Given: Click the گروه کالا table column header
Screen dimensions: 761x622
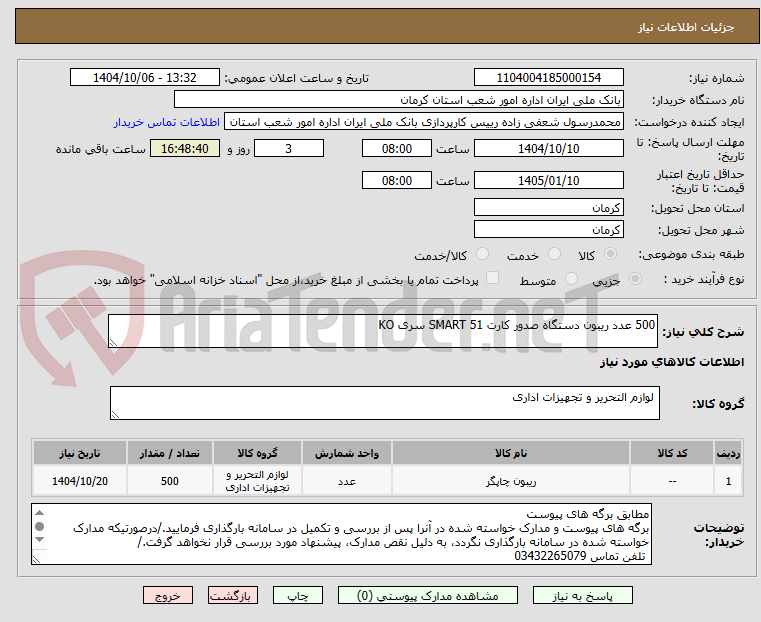Looking at the screenshot, I should (257, 453).
